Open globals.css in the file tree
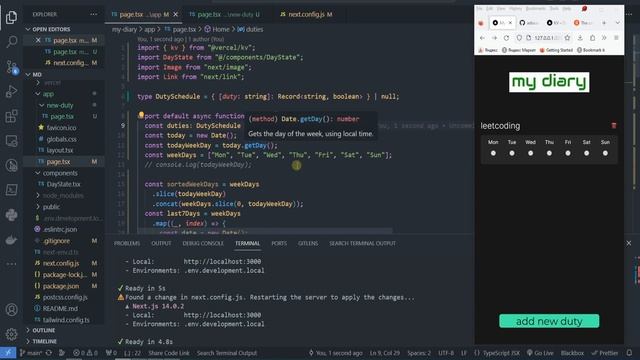 (62, 139)
